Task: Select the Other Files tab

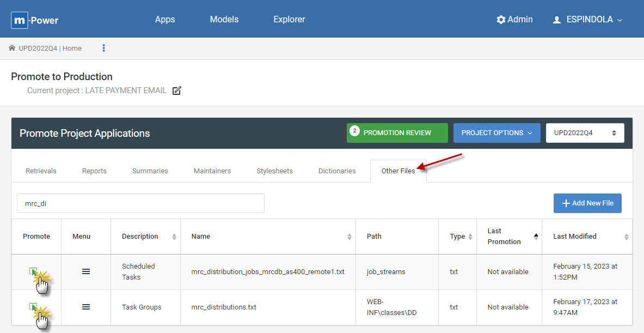Action: pyautogui.click(x=398, y=171)
